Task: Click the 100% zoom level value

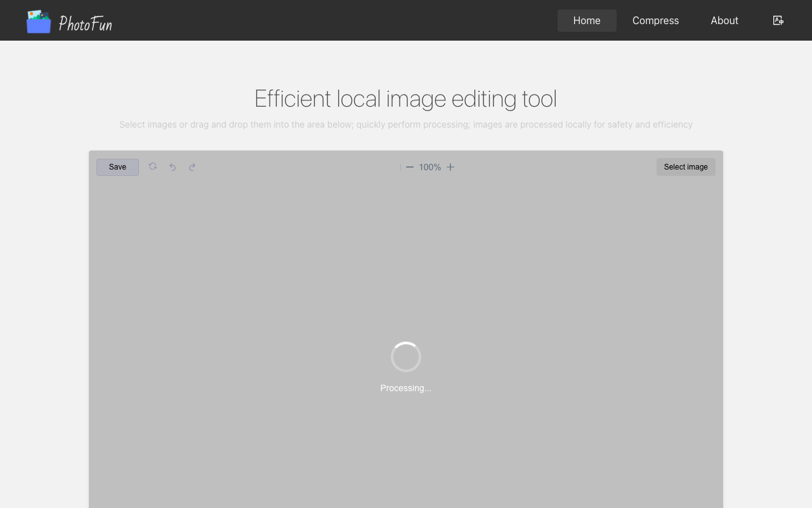Action: [x=430, y=167]
